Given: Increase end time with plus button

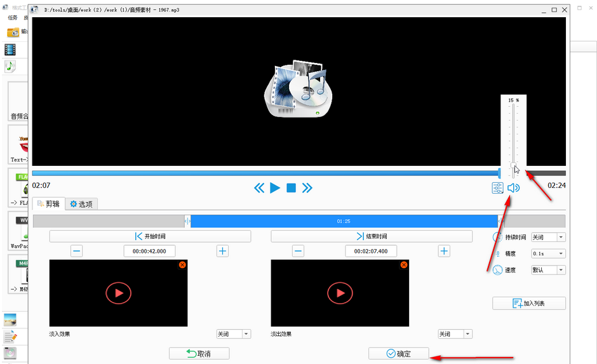Looking at the screenshot, I should [444, 251].
